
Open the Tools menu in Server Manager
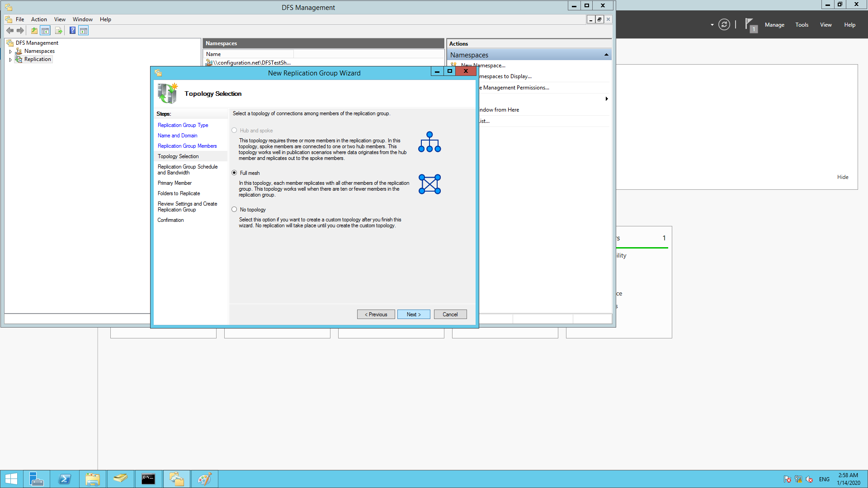(x=802, y=25)
